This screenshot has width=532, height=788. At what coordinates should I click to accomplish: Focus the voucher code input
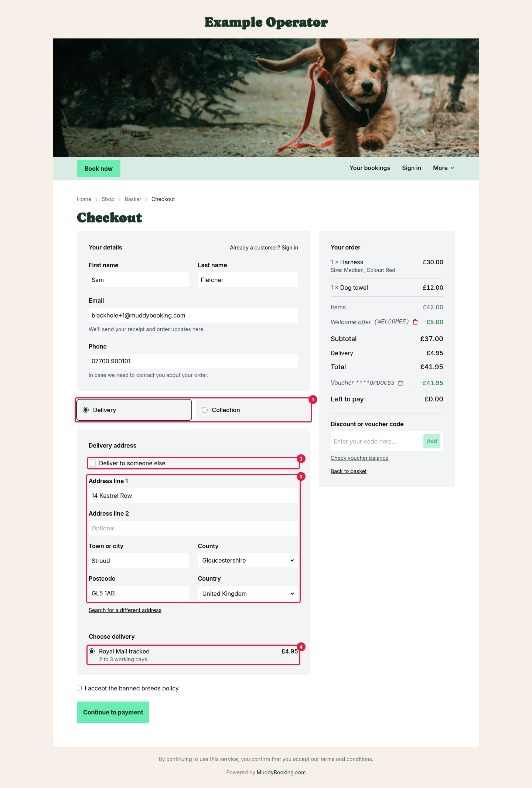(x=376, y=441)
